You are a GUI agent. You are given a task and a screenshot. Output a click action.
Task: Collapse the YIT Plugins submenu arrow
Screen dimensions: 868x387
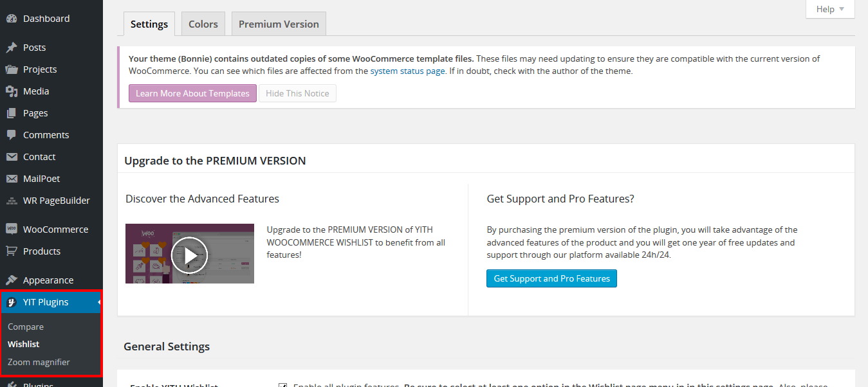point(98,302)
